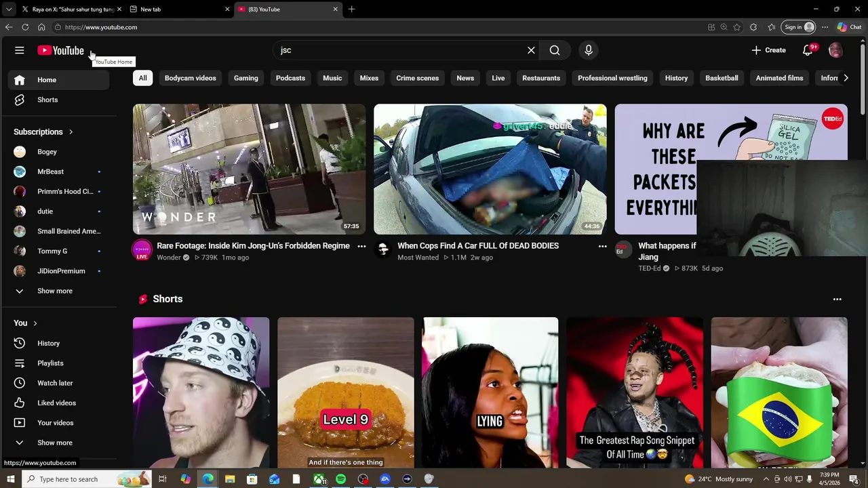Expand Show more under You section
This screenshot has height=488, width=868.
point(59,443)
